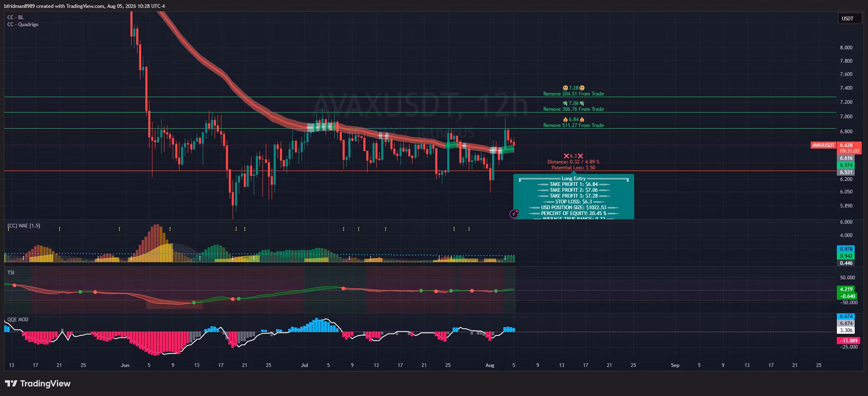The height and width of the screenshot is (396, 868).
Task: Click the -0.640 TSI value label
Action: [x=846, y=296]
